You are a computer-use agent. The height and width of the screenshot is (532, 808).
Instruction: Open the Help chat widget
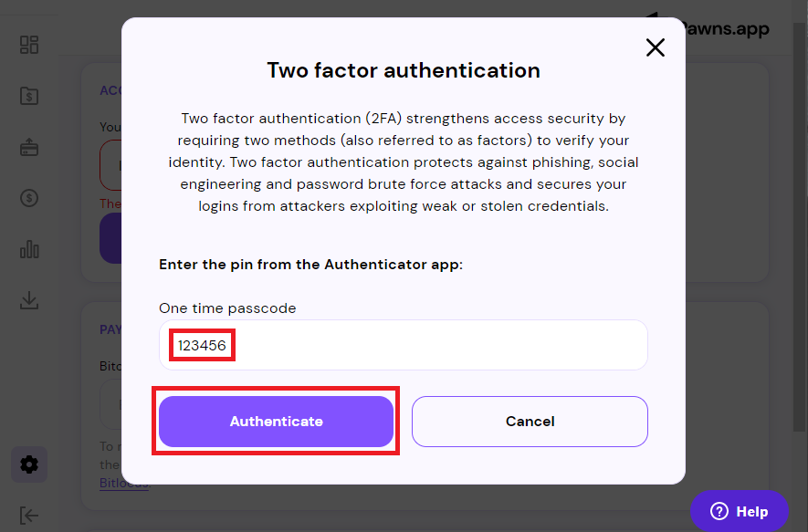(x=739, y=511)
